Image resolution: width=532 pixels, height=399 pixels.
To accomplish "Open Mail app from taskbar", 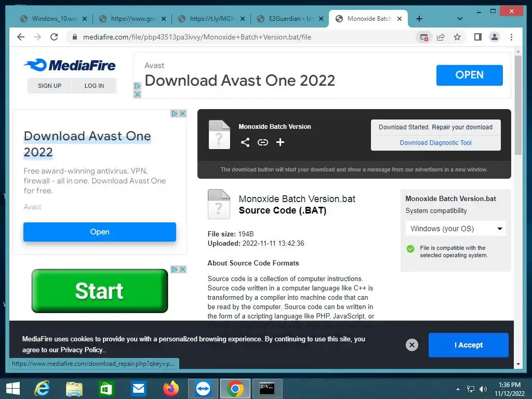I will (138, 389).
